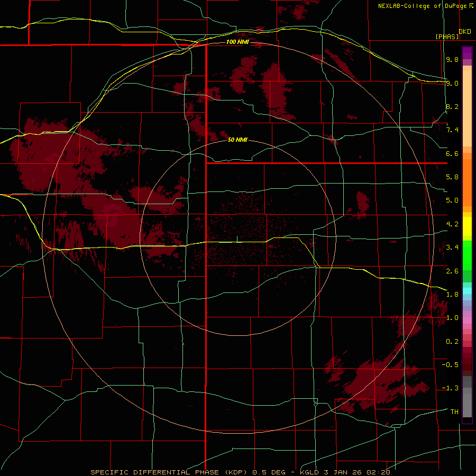Click the -0.5 color scale value

tap(450, 365)
